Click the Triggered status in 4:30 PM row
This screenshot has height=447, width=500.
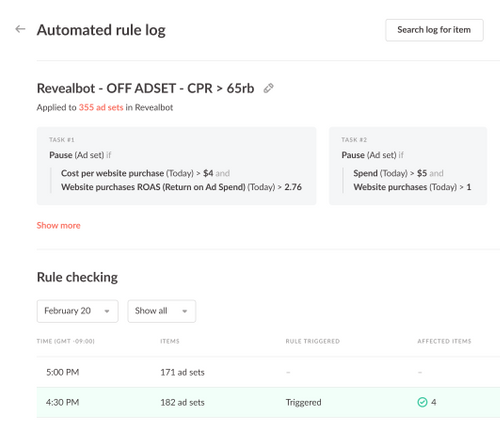click(303, 402)
